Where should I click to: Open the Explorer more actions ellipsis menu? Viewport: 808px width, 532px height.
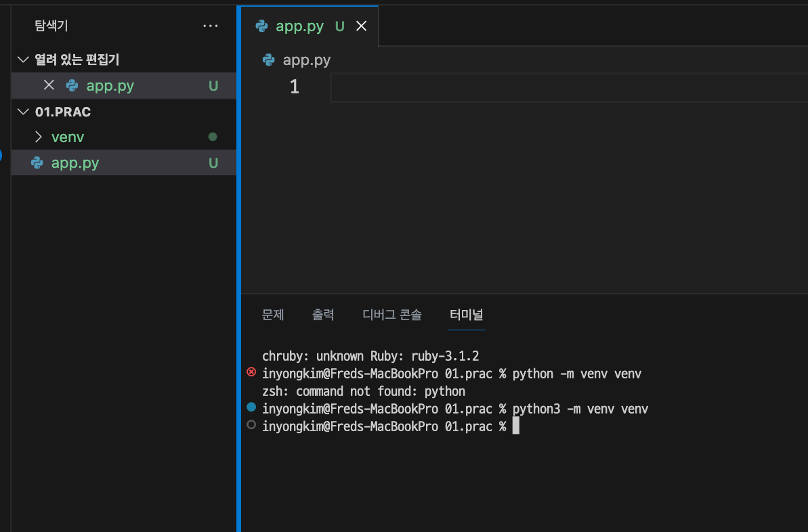(210, 26)
